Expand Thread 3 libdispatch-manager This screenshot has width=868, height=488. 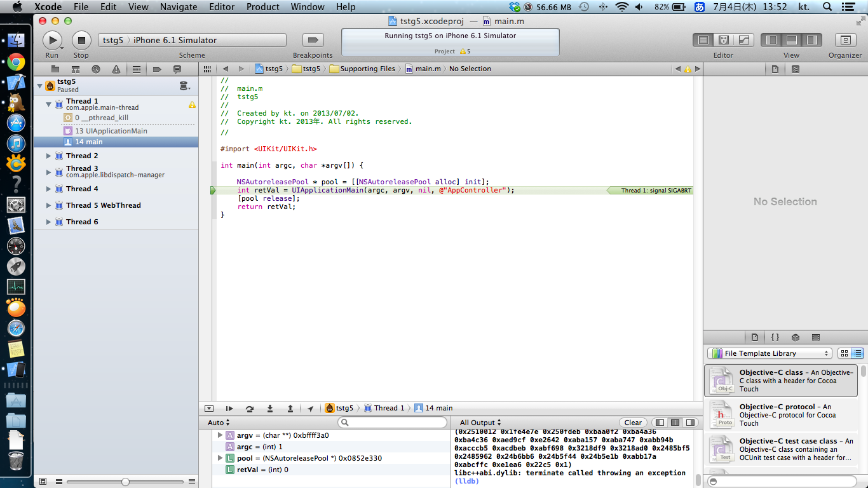point(49,172)
